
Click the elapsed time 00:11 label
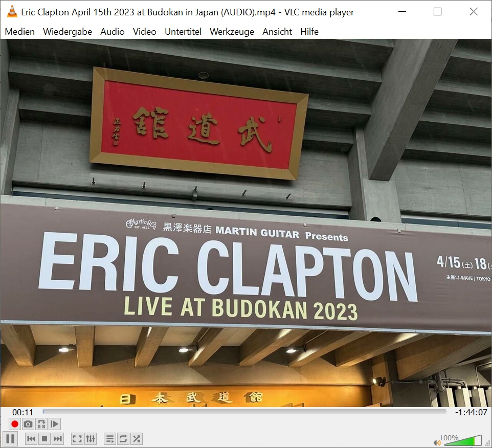pyautogui.click(x=23, y=412)
